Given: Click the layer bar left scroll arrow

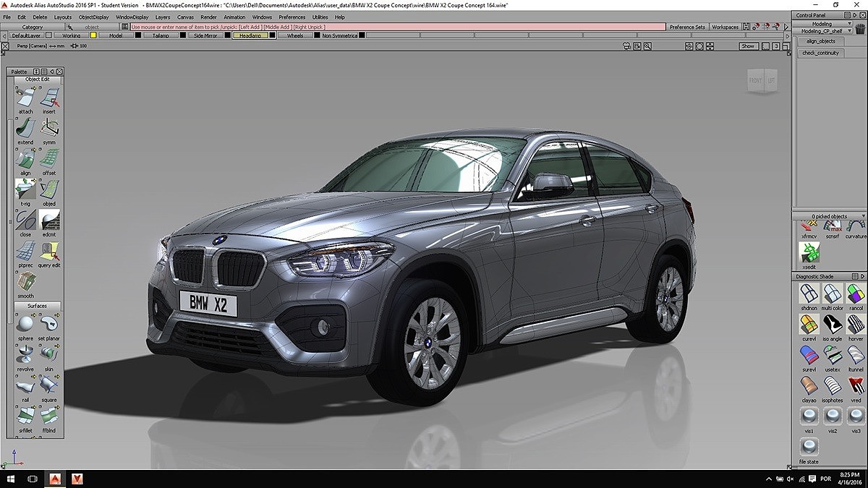Looking at the screenshot, I should 4,35.
